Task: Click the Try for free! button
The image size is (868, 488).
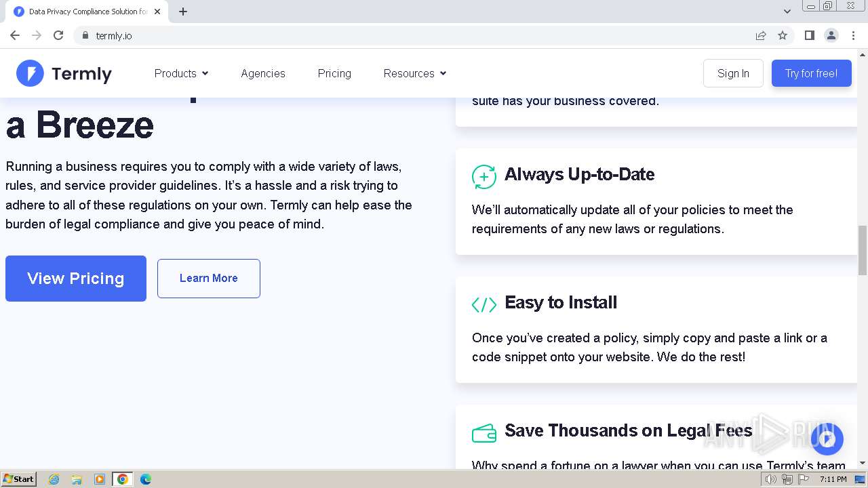Action: [x=811, y=73]
